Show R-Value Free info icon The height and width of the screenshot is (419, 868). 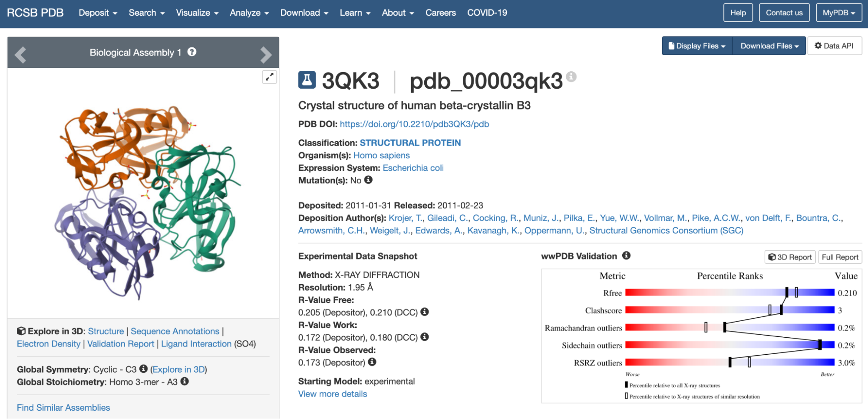pyautogui.click(x=425, y=312)
